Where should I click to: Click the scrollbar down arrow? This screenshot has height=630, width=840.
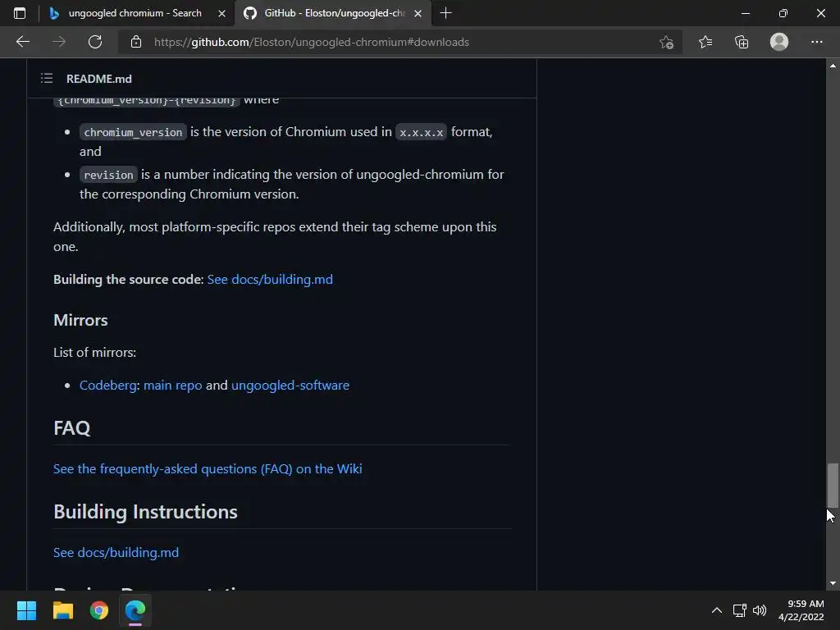[x=833, y=583]
